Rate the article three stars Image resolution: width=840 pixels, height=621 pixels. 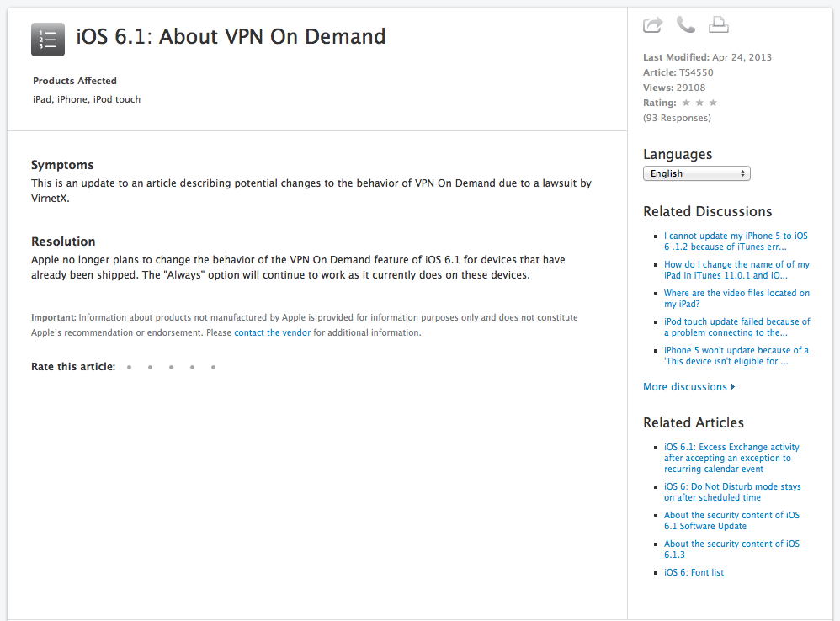point(171,367)
